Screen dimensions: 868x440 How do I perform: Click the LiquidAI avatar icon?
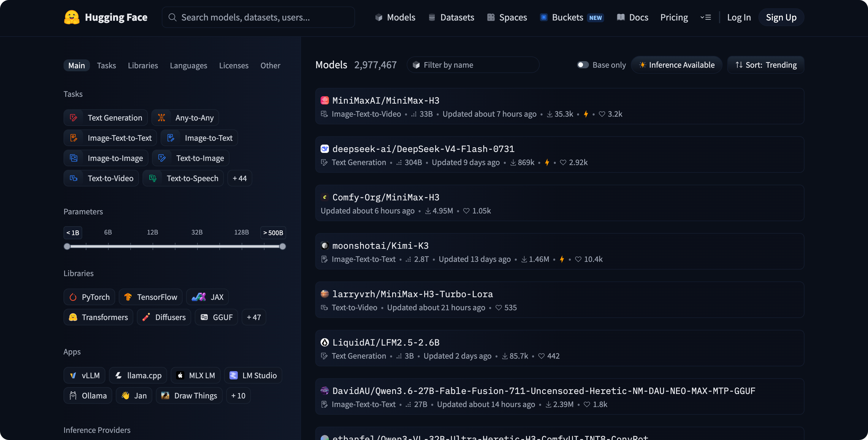pyautogui.click(x=324, y=342)
